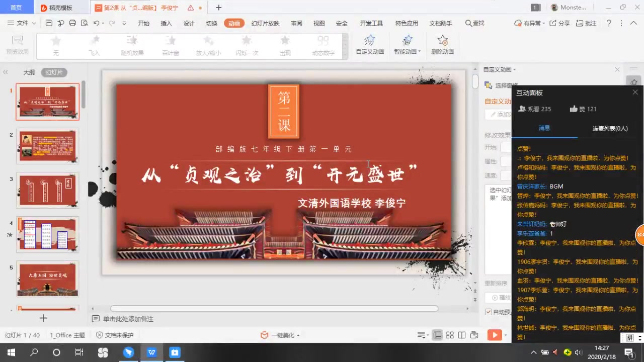Go to 首页 home tab
644x362 pixels.
pos(17,8)
